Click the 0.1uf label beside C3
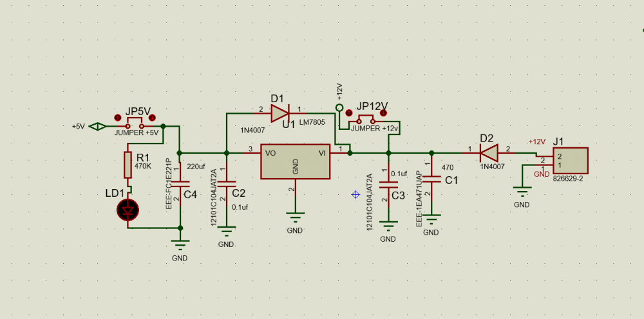 tap(399, 174)
